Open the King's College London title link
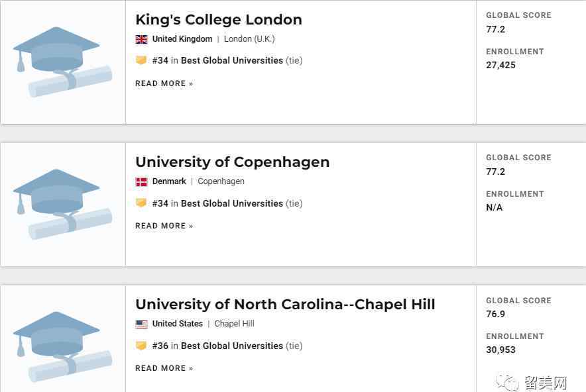The height and width of the screenshot is (392, 586). 219,20
